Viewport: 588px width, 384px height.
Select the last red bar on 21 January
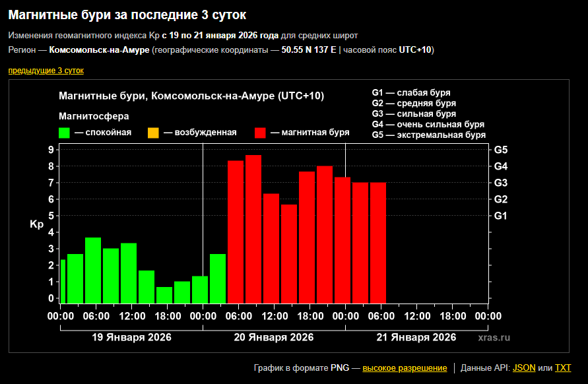[x=378, y=242]
